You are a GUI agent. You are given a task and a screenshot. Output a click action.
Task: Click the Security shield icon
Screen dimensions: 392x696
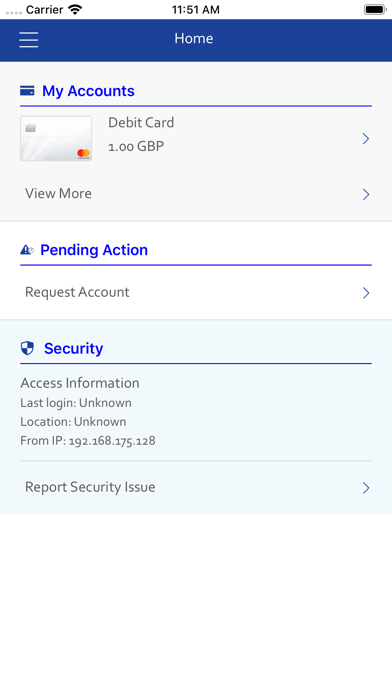click(28, 348)
